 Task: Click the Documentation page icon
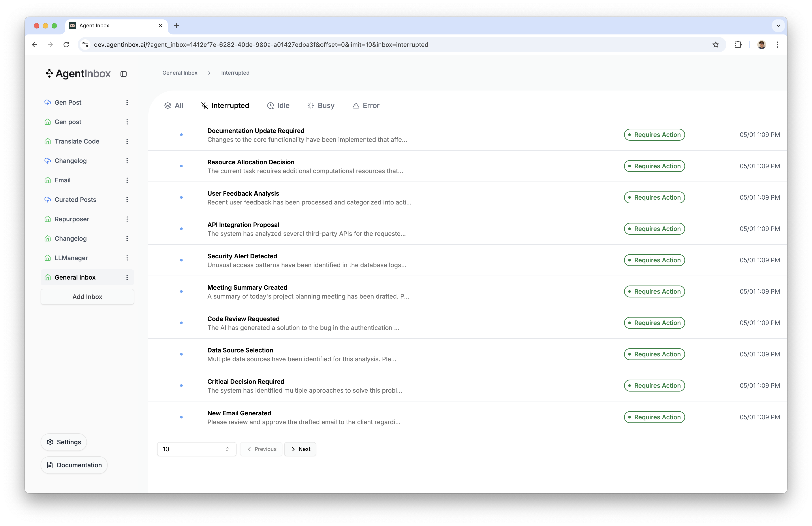coord(50,465)
